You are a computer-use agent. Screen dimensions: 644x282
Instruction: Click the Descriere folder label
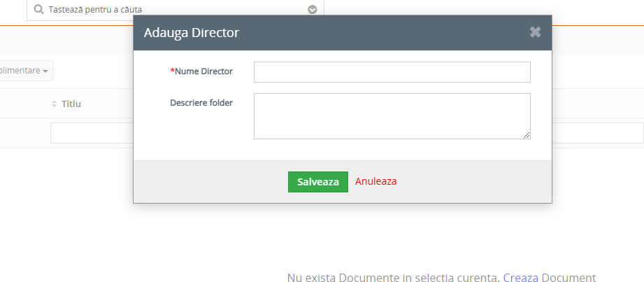click(x=201, y=103)
